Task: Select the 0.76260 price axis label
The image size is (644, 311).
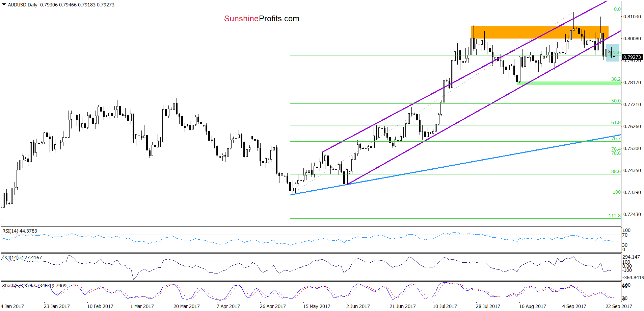Action: [x=632, y=126]
